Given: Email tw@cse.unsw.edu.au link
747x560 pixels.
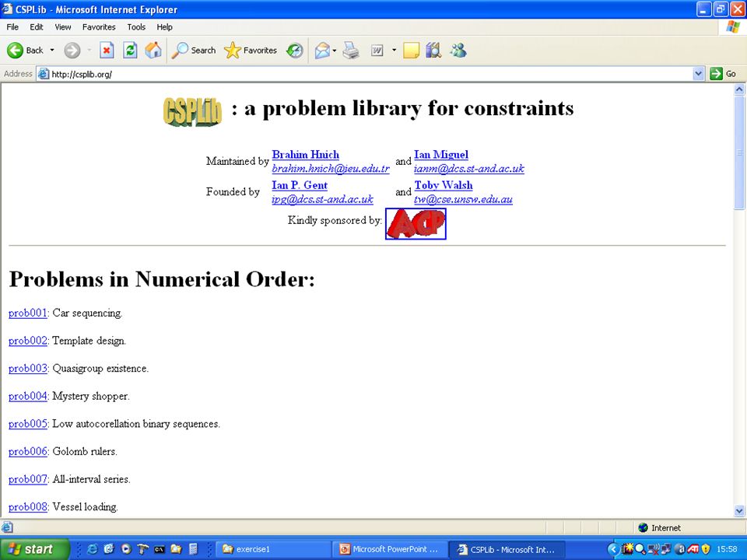Looking at the screenshot, I should pos(463,199).
